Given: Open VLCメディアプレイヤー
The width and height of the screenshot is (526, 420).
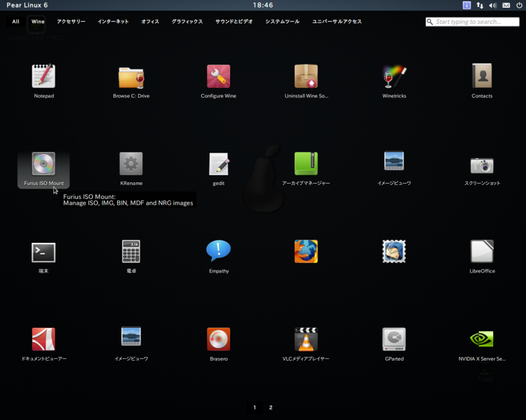Looking at the screenshot, I should click(x=306, y=339).
